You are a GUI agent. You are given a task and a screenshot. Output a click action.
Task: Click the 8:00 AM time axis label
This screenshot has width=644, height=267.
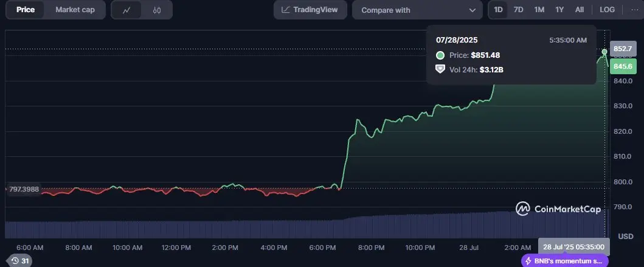point(78,248)
